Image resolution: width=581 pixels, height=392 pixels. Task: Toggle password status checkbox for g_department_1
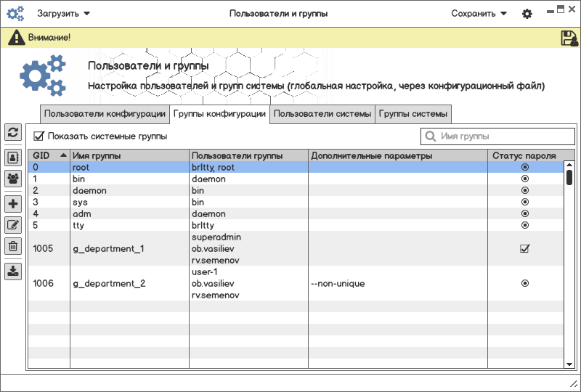pos(524,248)
